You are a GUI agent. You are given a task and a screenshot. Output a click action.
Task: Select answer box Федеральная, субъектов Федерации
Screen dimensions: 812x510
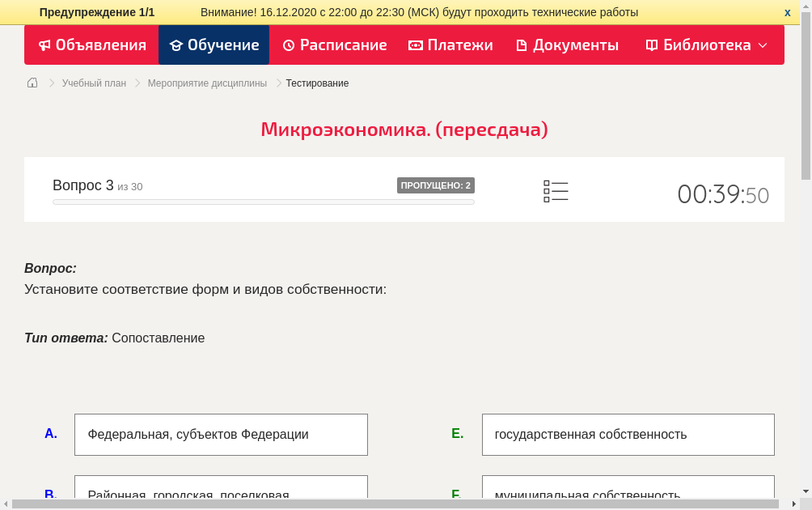(221, 434)
